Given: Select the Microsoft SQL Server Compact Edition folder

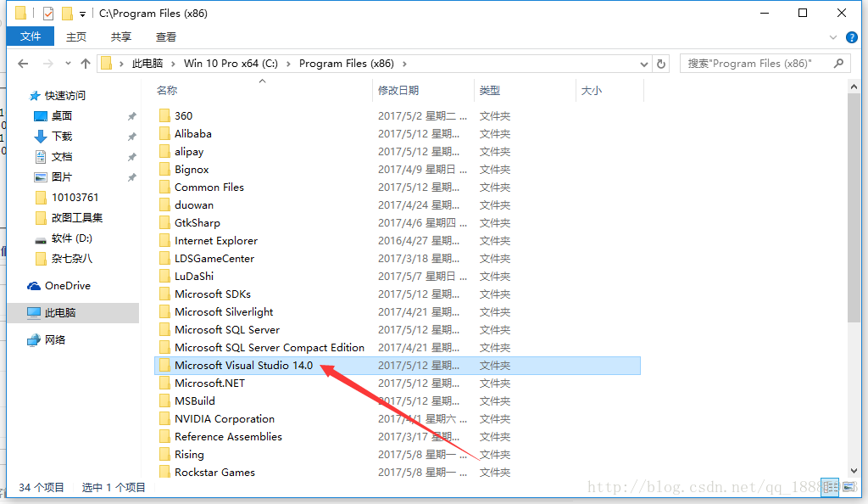Looking at the screenshot, I should [x=270, y=348].
